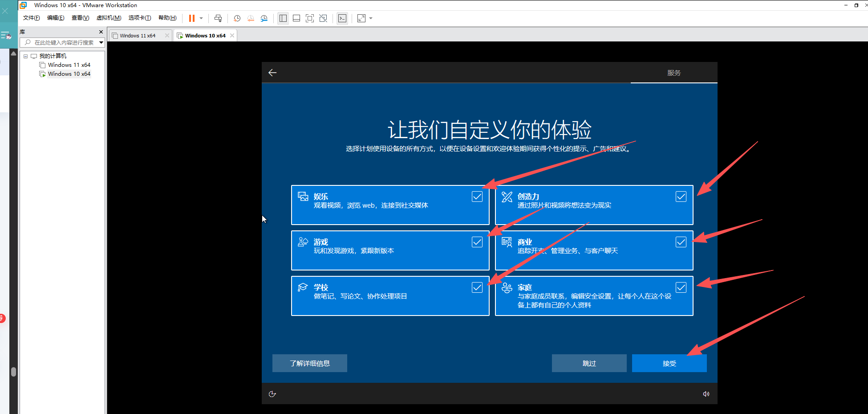
Task: Click the 家庭 family icon
Action: tap(507, 288)
